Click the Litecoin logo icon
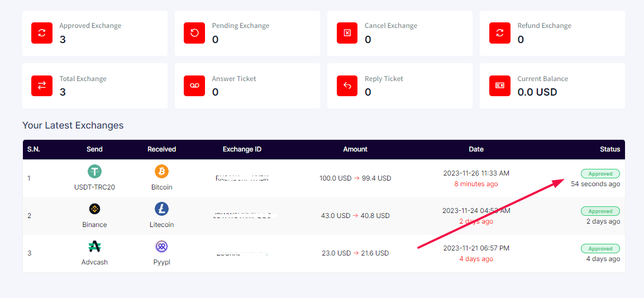 pos(162,209)
